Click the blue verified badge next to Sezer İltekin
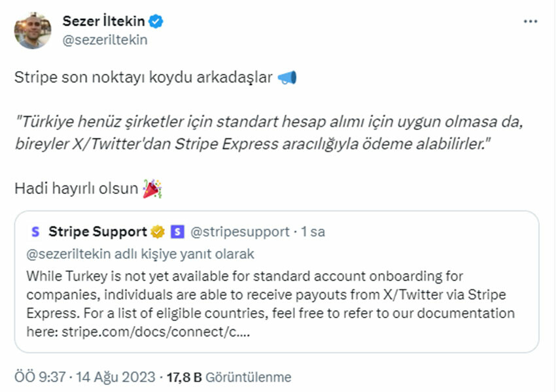This screenshot has width=556, height=392. click(154, 20)
